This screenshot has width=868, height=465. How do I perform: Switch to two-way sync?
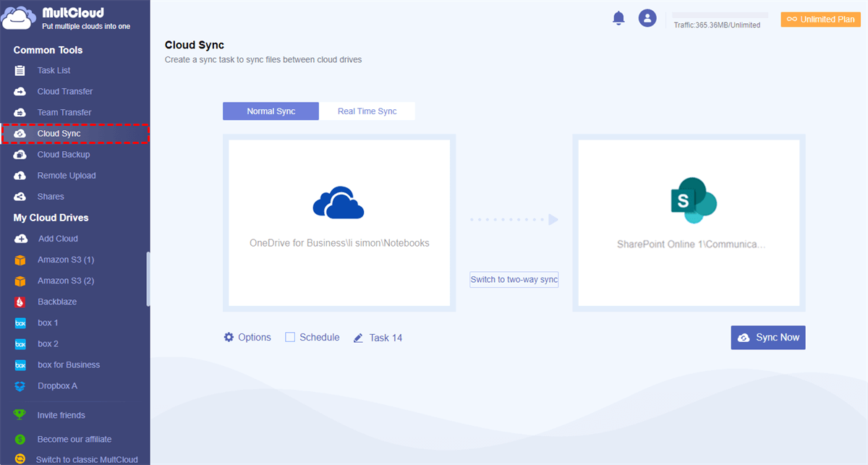[x=514, y=279]
